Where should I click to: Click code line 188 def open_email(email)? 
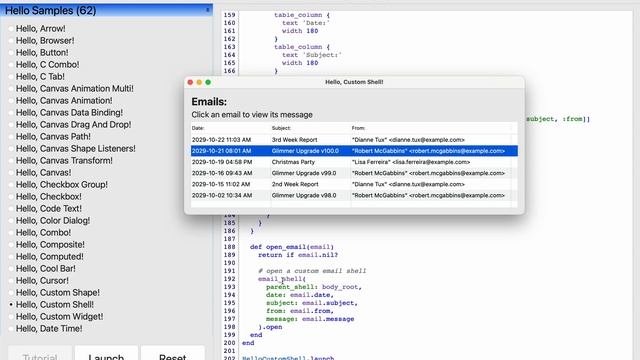tap(292, 247)
